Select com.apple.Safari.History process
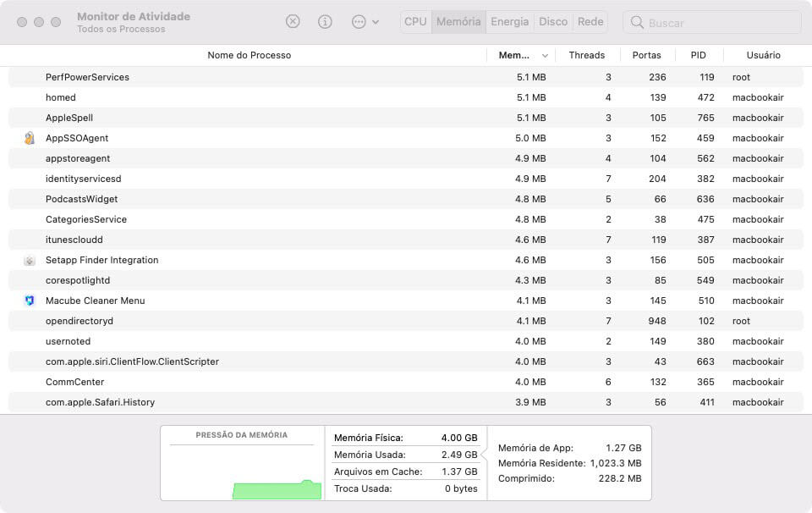 coord(405,402)
